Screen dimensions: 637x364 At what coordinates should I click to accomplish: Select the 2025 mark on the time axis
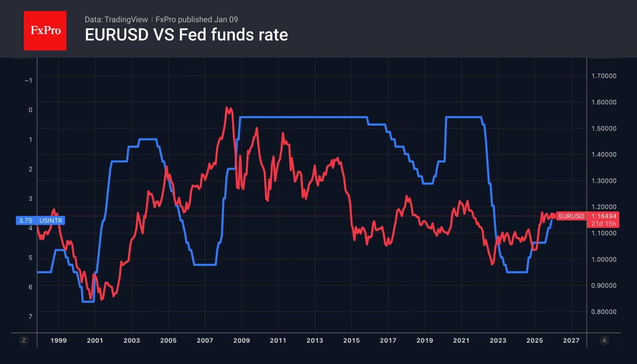[x=534, y=340]
